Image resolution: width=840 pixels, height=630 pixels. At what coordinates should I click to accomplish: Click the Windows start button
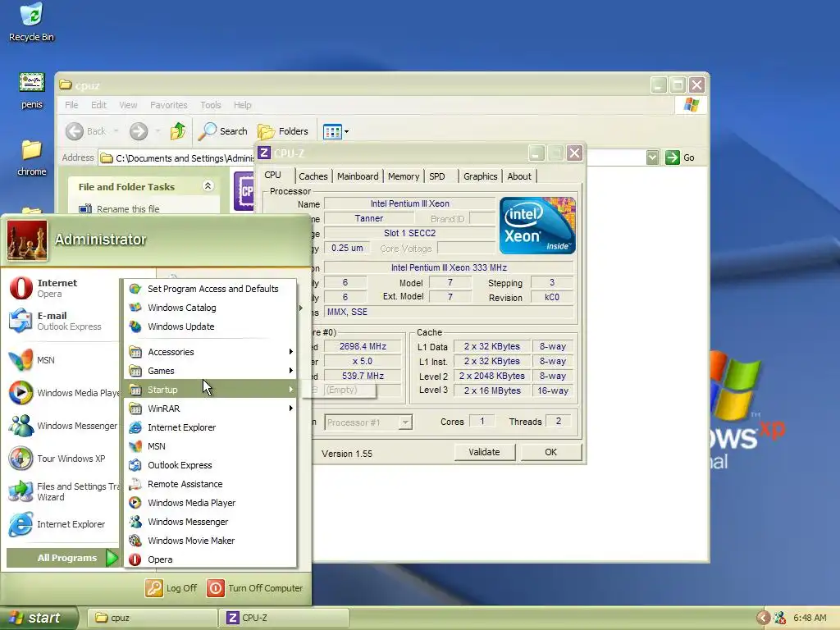coord(39,618)
